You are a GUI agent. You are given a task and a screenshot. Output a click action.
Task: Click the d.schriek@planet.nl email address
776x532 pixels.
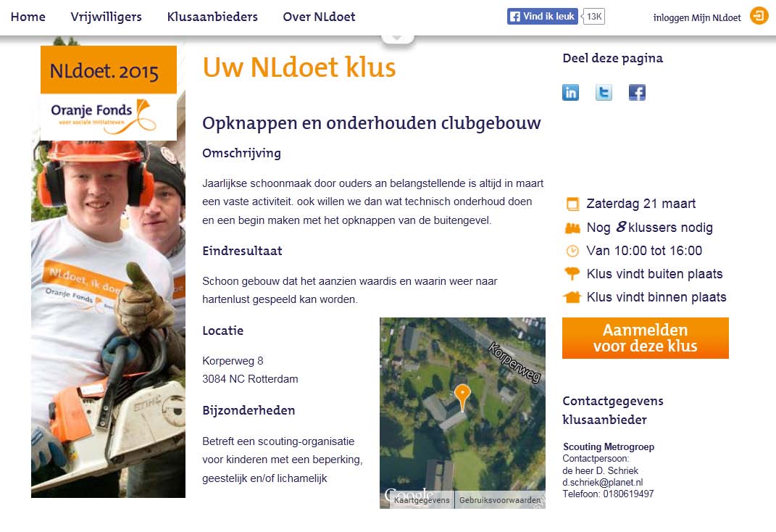tap(602, 483)
